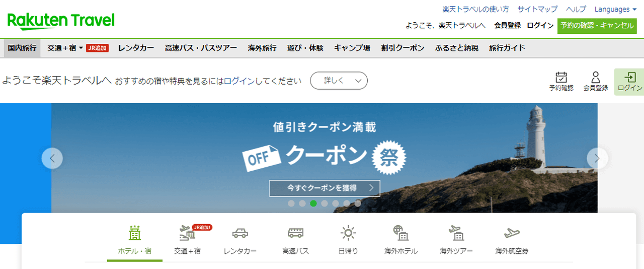Open 高速バス・バスツアー menu item
The width and height of the screenshot is (644, 269).
coord(201,48)
